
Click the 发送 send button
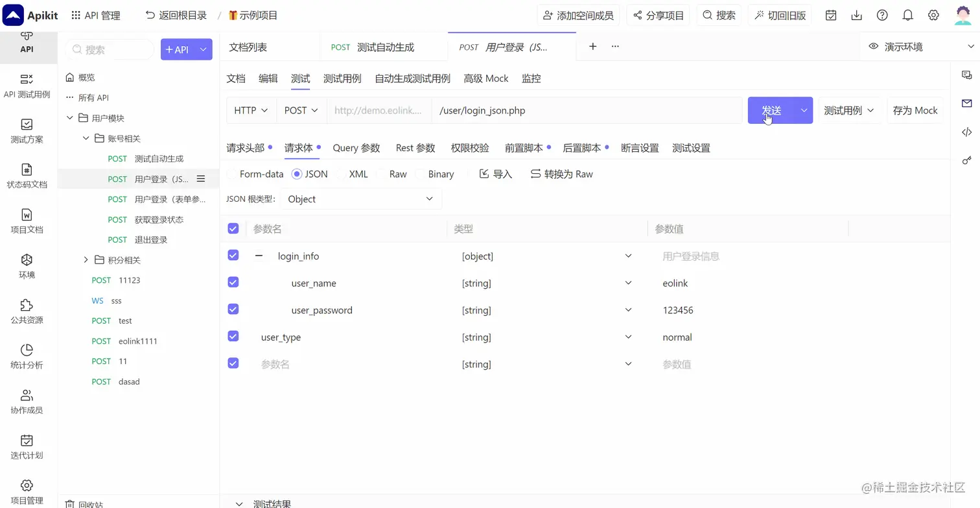[x=771, y=110]
